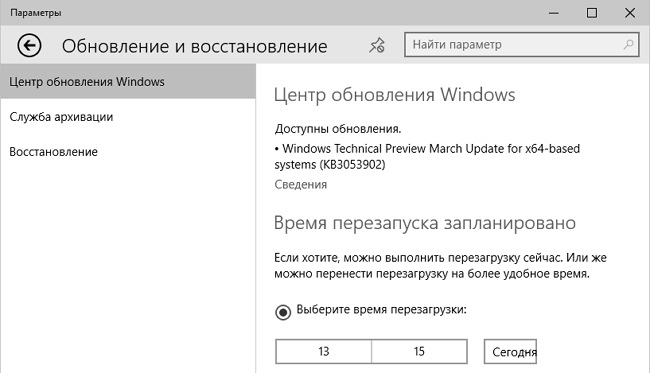Viewport: 650px width, 373px height.
Task: Open the minutes selector showing 15
Action: [419, 351]
